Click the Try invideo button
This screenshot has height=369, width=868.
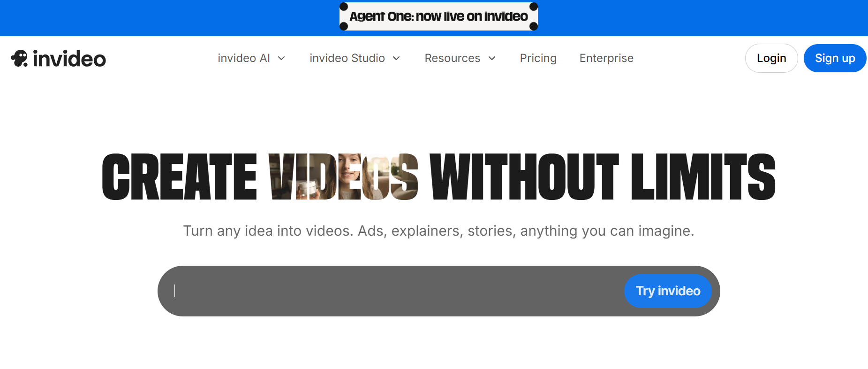[x=668, y=291]
